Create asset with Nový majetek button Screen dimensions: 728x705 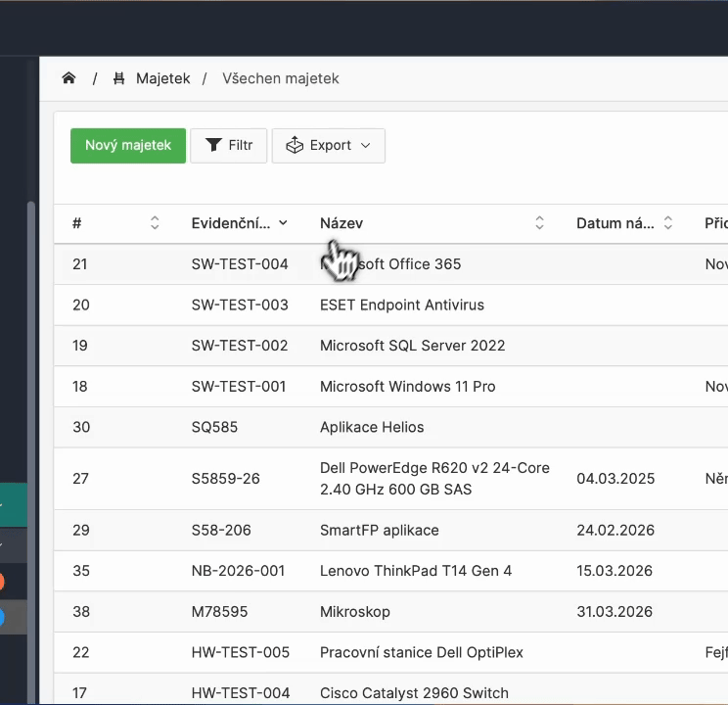[128, 145]
